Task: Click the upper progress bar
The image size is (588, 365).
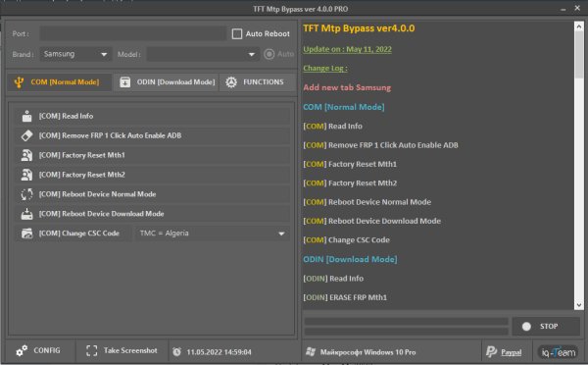Action: 406,322
